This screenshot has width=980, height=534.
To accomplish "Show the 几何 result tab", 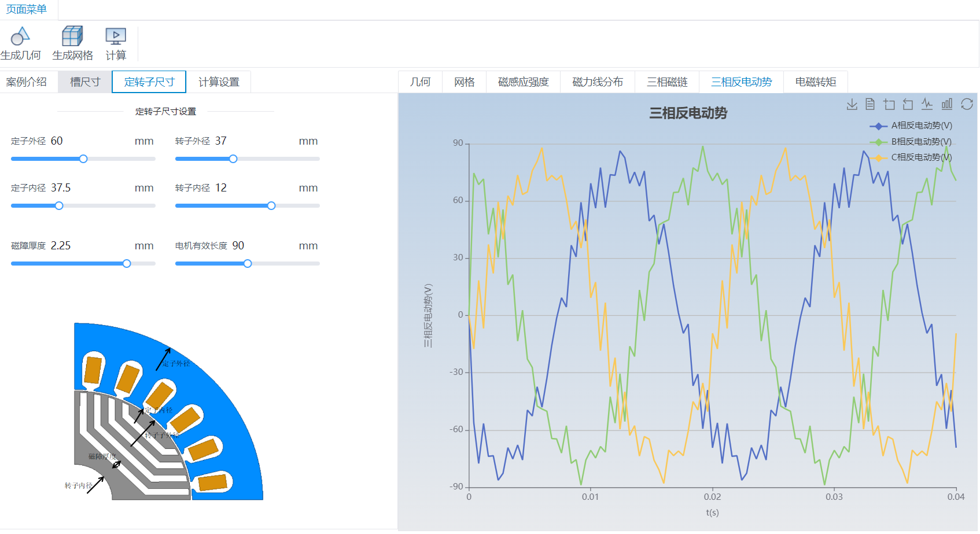I will [421, 82].
